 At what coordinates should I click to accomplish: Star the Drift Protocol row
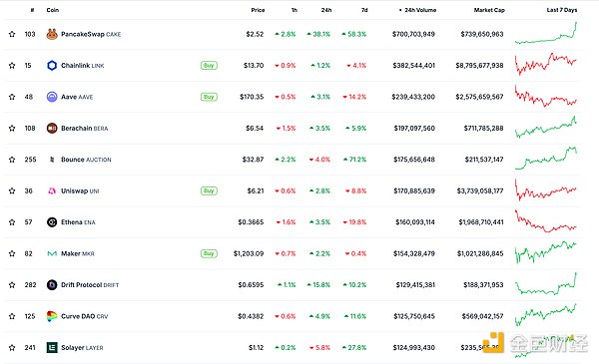coord(12,284)
